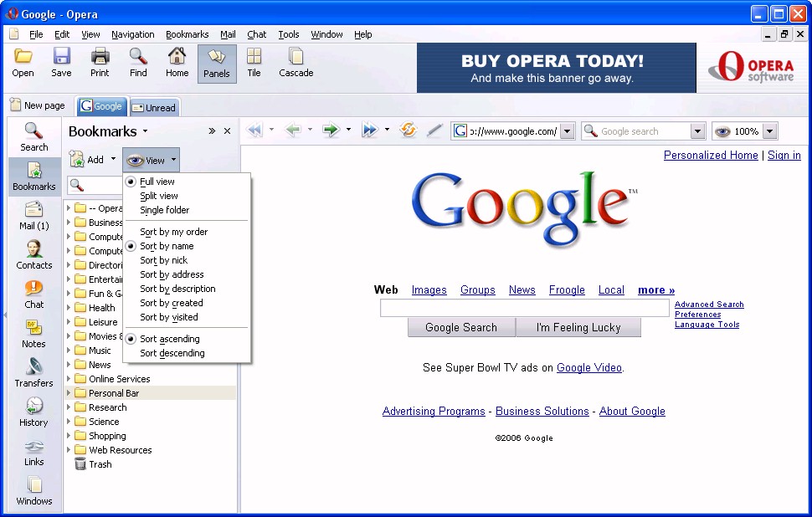The height and width of the screenshot is (517, 812).
Task: Switch to the Google tab
Action: coord(102,106)
